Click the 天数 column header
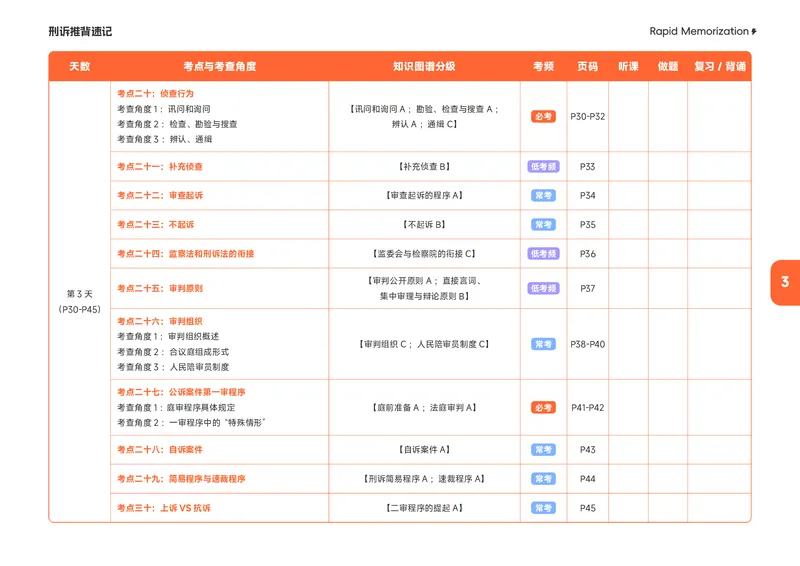This screenshot has height=566, width=800. [x=80, y=66]
